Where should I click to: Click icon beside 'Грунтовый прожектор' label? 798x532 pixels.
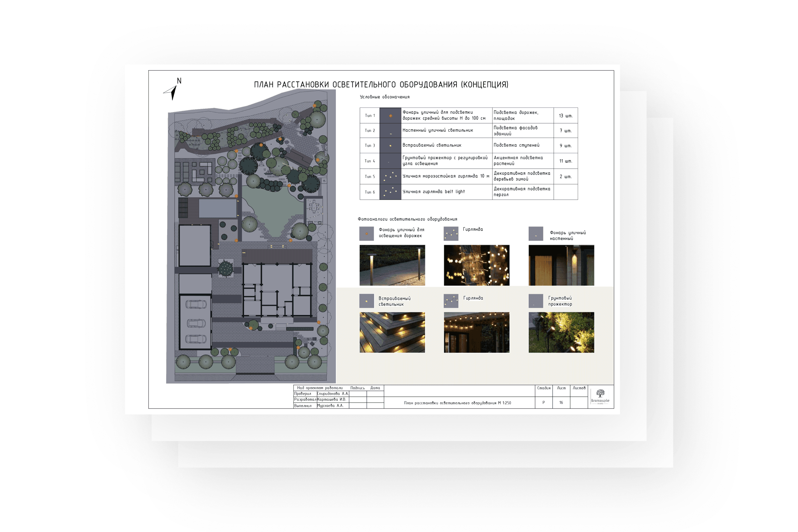click(x=536, y=301)
